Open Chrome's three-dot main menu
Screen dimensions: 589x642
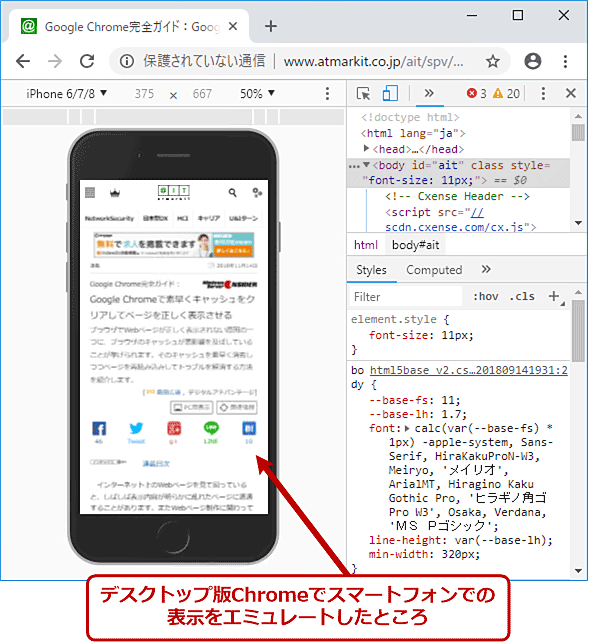(565, 61)
